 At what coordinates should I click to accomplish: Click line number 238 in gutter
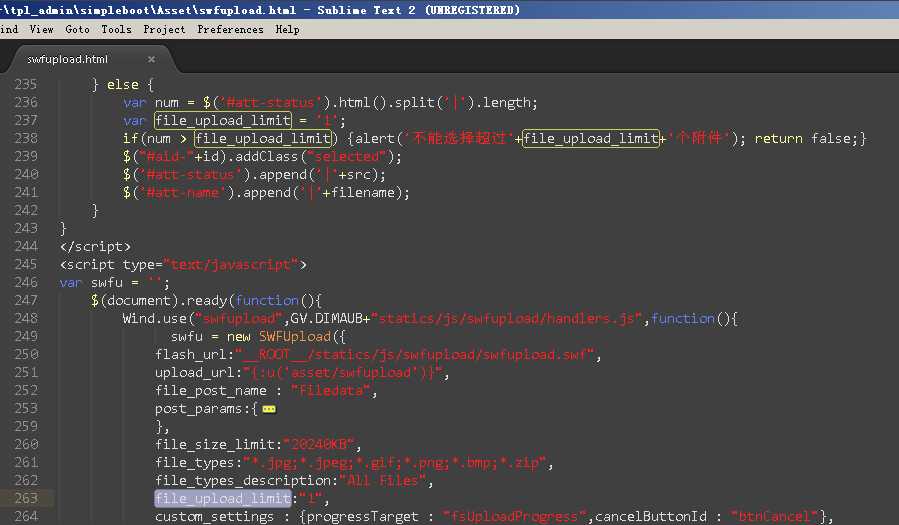26,139
